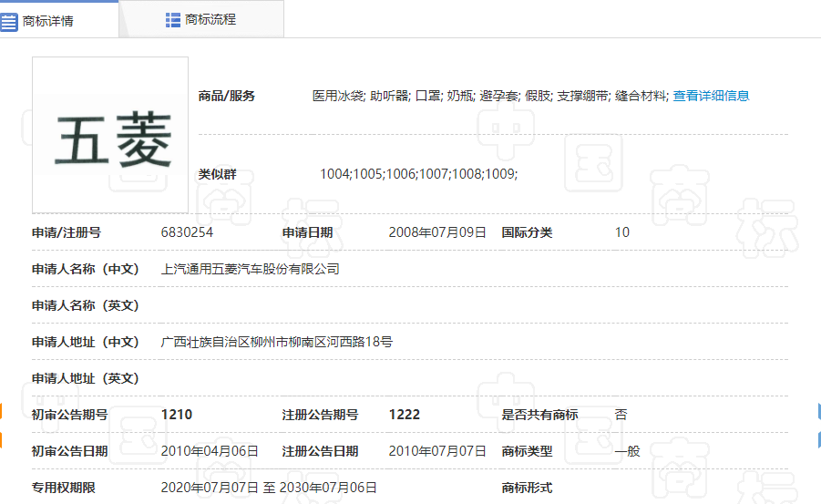Open the 商标详情 tab
The width and height of the screenshot is (821, 504).
pyautogui.click(x=58, y=20)
